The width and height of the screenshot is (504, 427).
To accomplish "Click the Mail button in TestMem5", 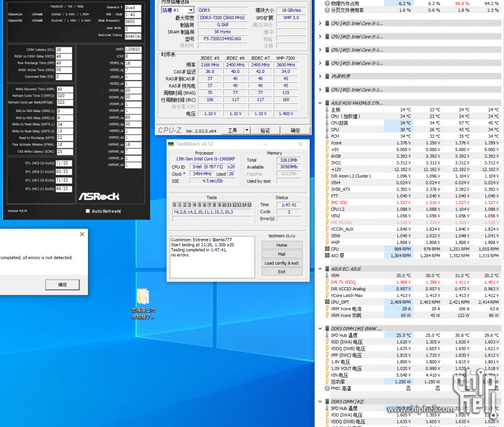I will click(x=282, y=254).
